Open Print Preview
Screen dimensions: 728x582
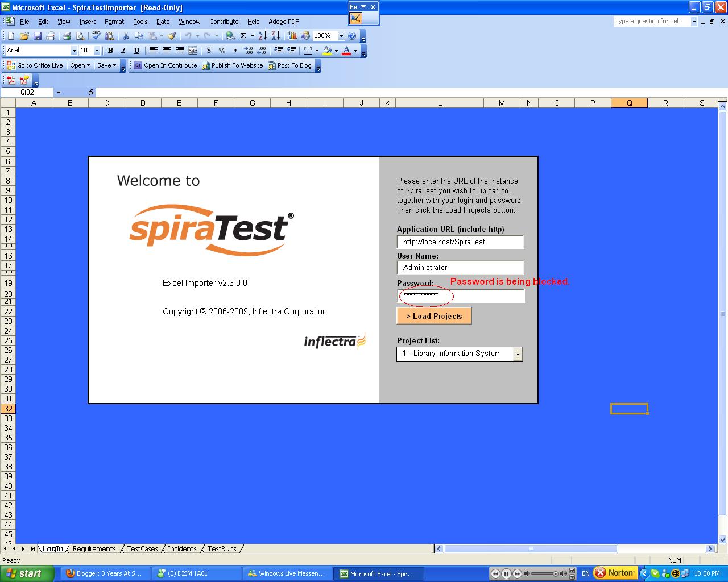coord(80,36)
